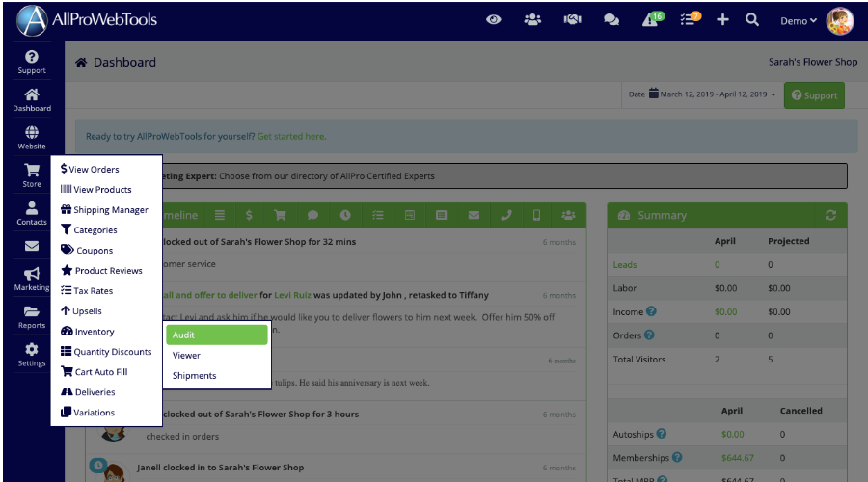This screenshot has height=482, width=868.
Task: Click the Income help question icon
Action: click(651, 311)
